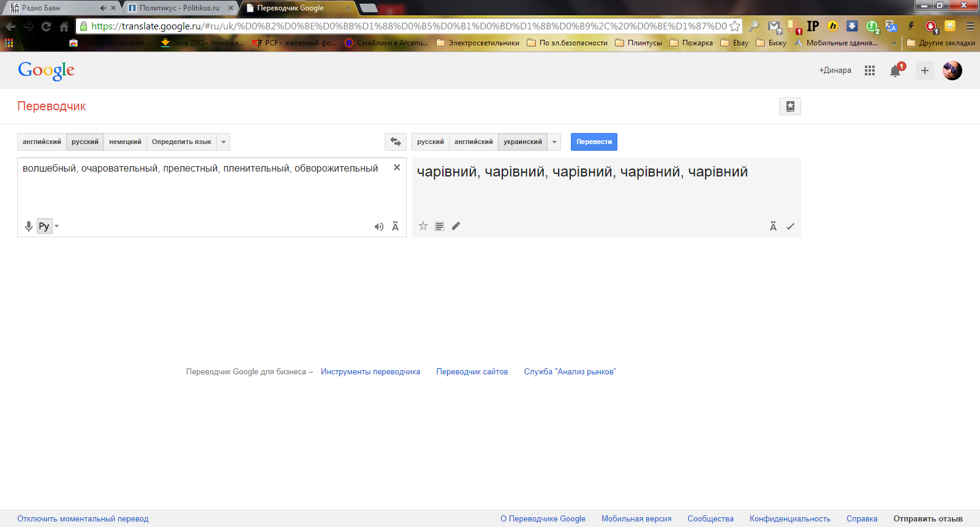
Task: Click the Google+ share plus button
Action: click(x=925, y=70)
